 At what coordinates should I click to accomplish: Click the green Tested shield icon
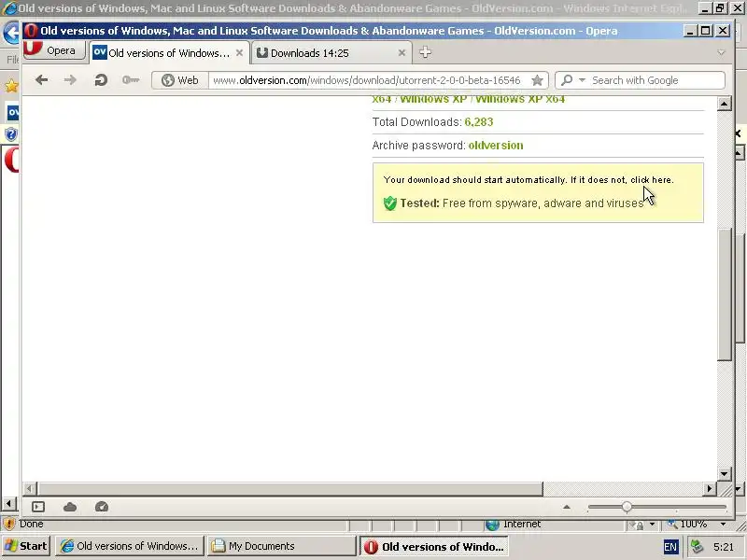[389, 203]
